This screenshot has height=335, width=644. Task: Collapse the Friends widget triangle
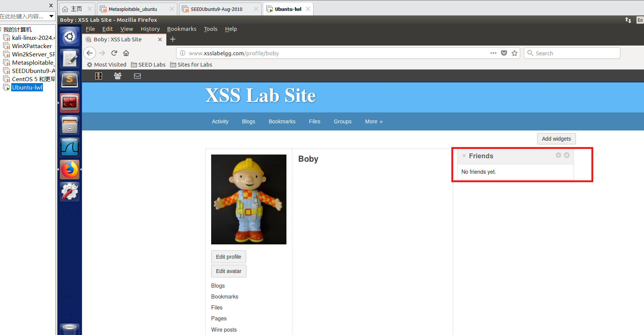[464, 156]
